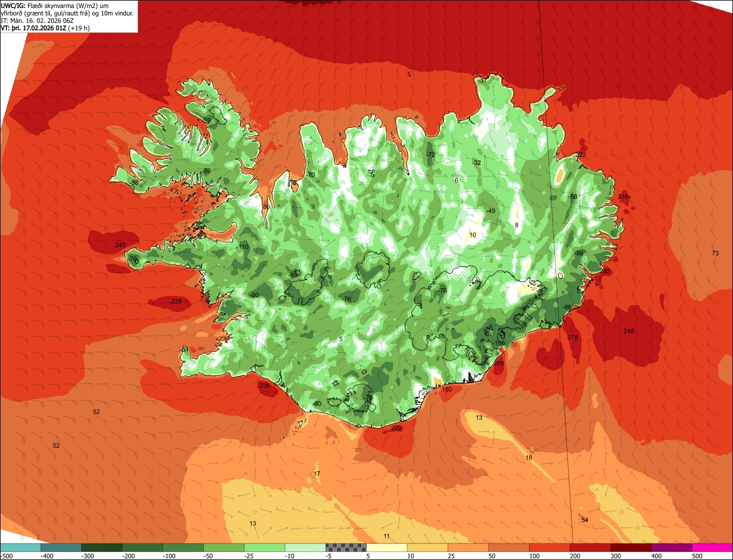Click the flux value 150 on the map
This screenshot has height=560, width=733.
point(447,390)
